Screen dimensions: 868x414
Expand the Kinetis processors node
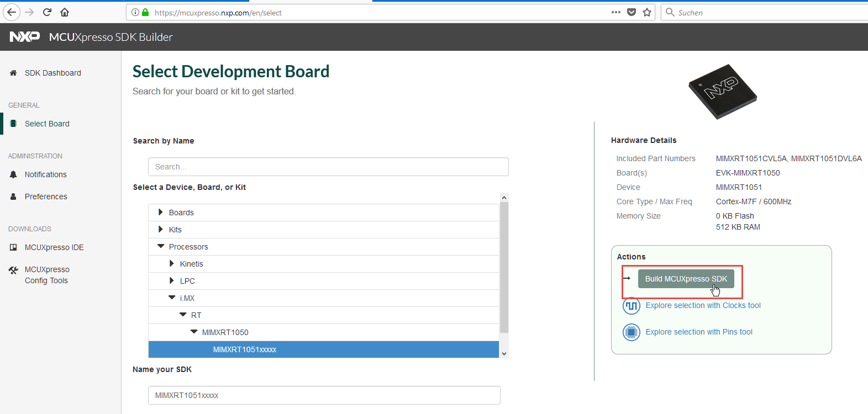172,264
